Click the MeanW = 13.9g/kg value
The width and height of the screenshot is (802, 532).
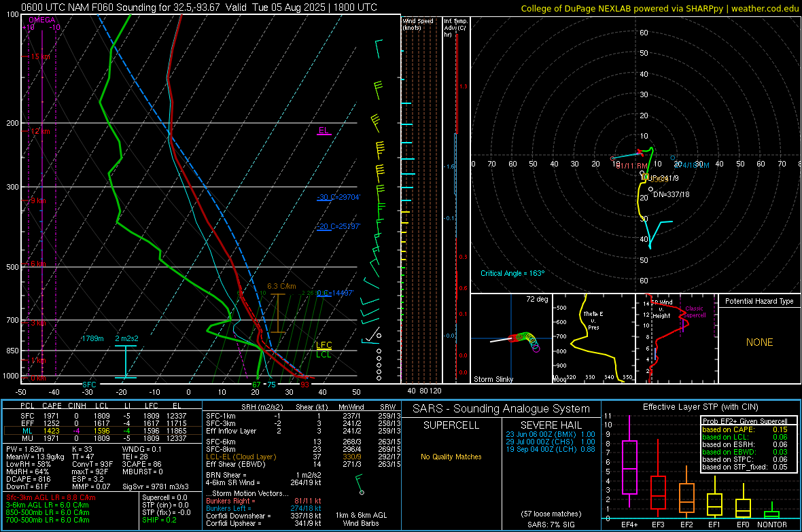[x=35, y=457]
